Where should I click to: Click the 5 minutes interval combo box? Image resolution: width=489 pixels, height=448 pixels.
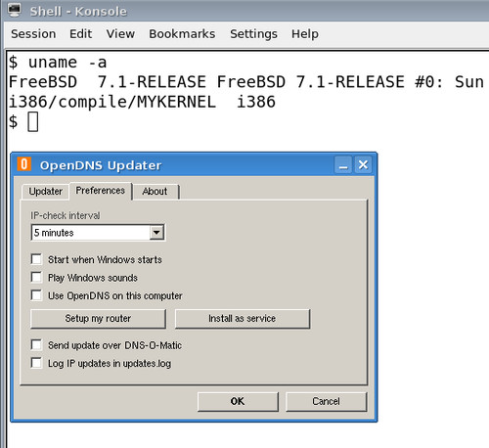pos(98,233)
